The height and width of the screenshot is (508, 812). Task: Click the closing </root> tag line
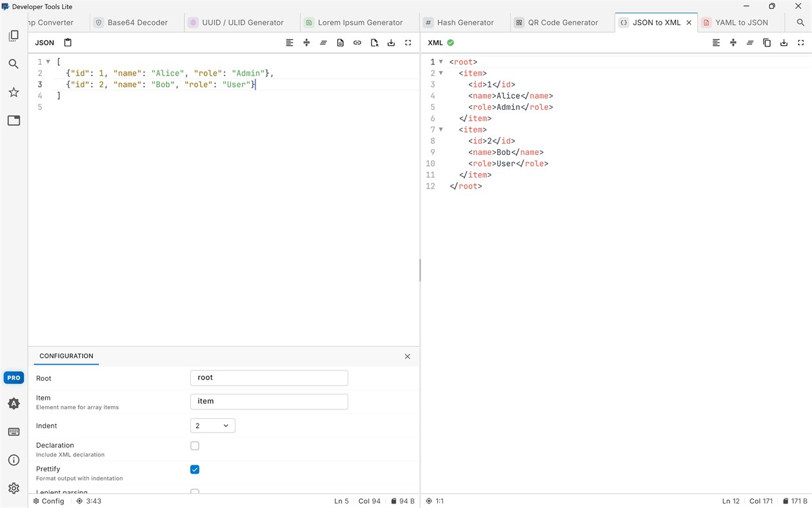click(466, 187)
